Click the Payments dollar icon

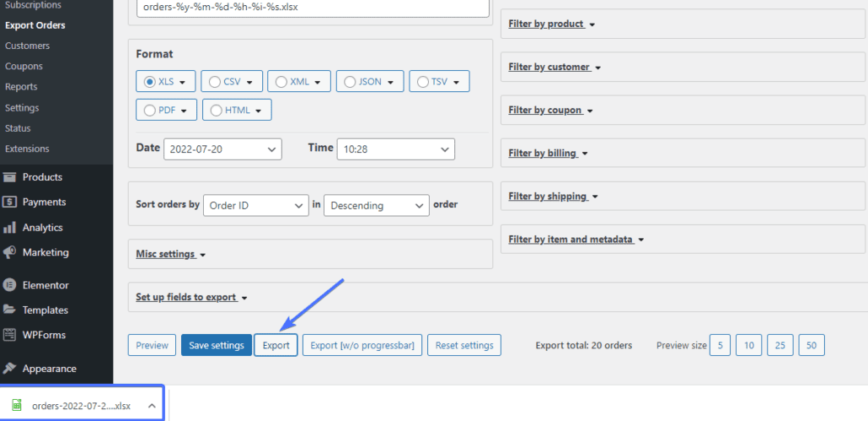pos(9,202)
